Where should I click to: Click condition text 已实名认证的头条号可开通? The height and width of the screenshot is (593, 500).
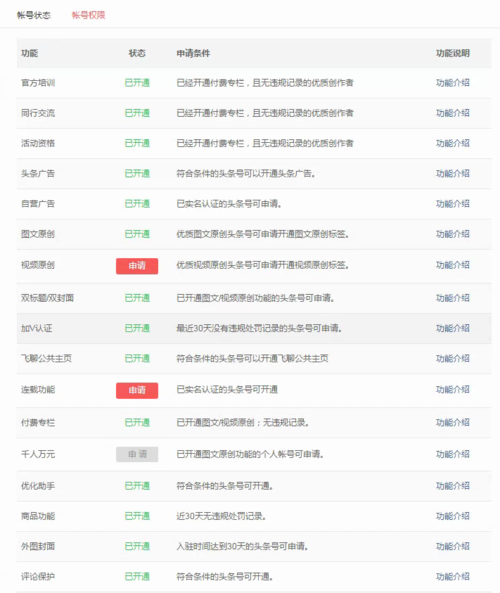click(x=227, y=390)
